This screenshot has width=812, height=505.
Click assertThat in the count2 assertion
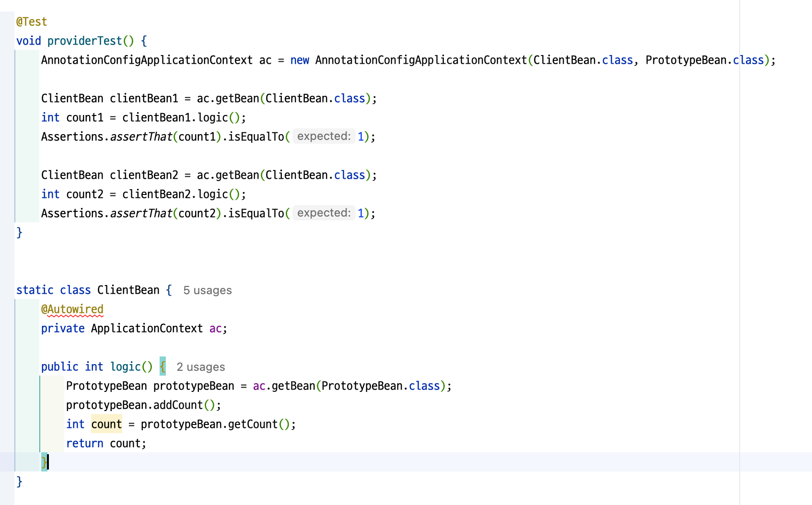[141, 214]
